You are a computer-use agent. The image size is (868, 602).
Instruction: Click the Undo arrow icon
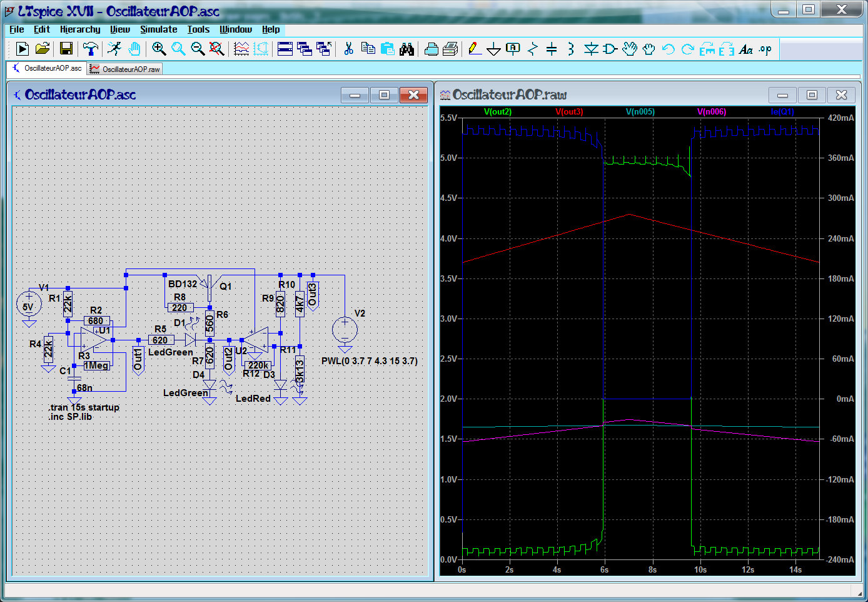point(668,49)
